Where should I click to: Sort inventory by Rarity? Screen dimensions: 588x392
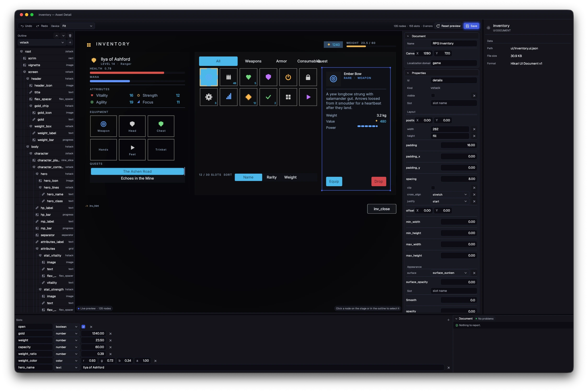pos(272,177)
